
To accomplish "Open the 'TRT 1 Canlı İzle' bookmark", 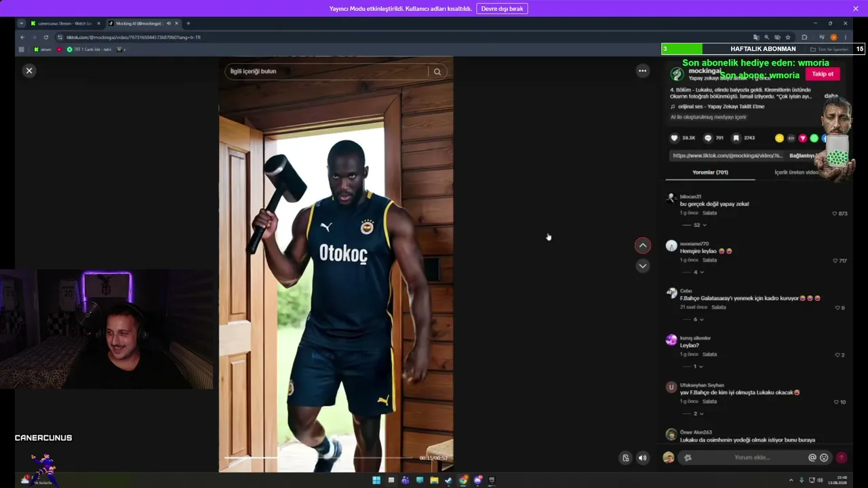I will 88,49.
